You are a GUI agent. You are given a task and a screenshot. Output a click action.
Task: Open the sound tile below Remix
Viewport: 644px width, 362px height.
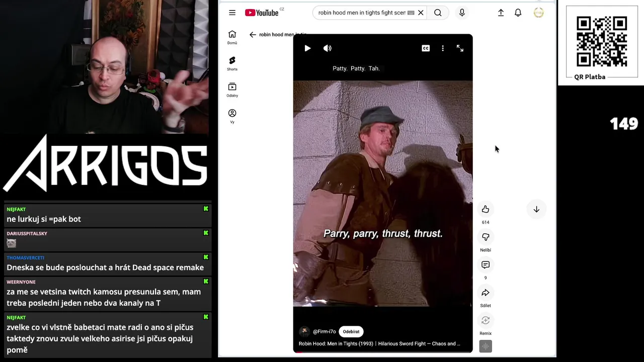486,346
